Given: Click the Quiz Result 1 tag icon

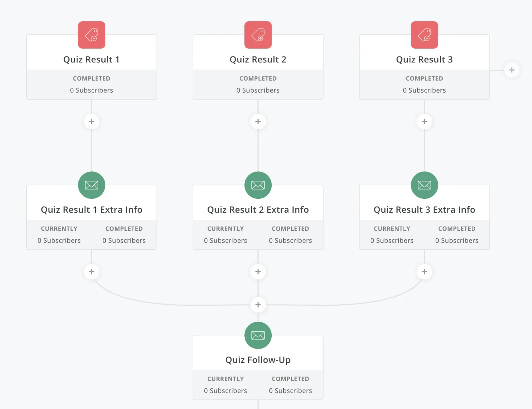Looking at the screenshot, I should [x=92, y=35].
